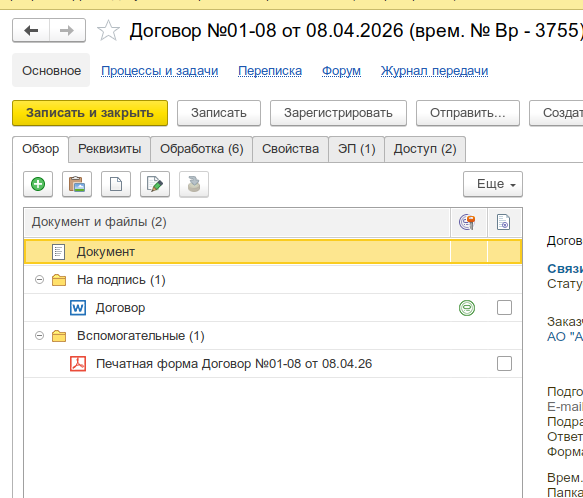
Task: Open the Процессы и задачи link
Action: click(160, 71)
